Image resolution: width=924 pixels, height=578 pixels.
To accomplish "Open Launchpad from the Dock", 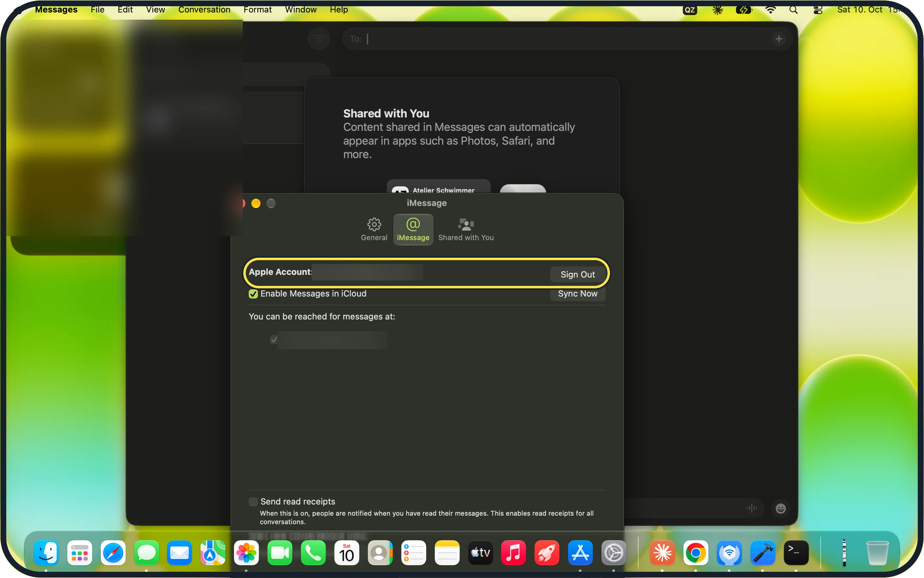I will pos(79,553).
